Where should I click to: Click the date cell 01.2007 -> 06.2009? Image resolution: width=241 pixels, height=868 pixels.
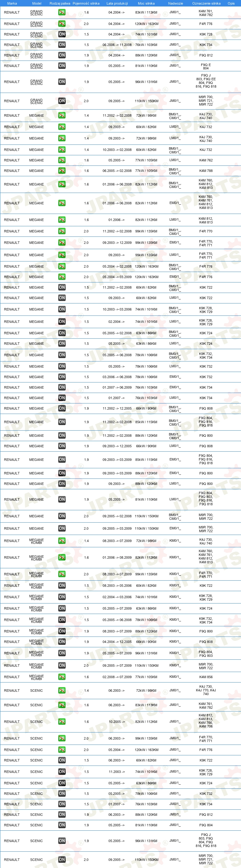[117, 387]
